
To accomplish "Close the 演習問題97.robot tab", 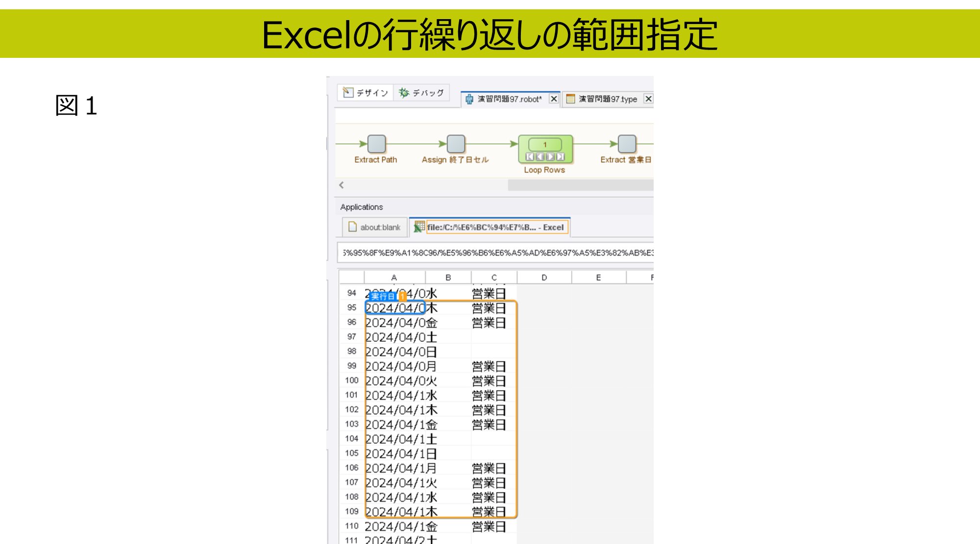I will (x=554, y=99).
